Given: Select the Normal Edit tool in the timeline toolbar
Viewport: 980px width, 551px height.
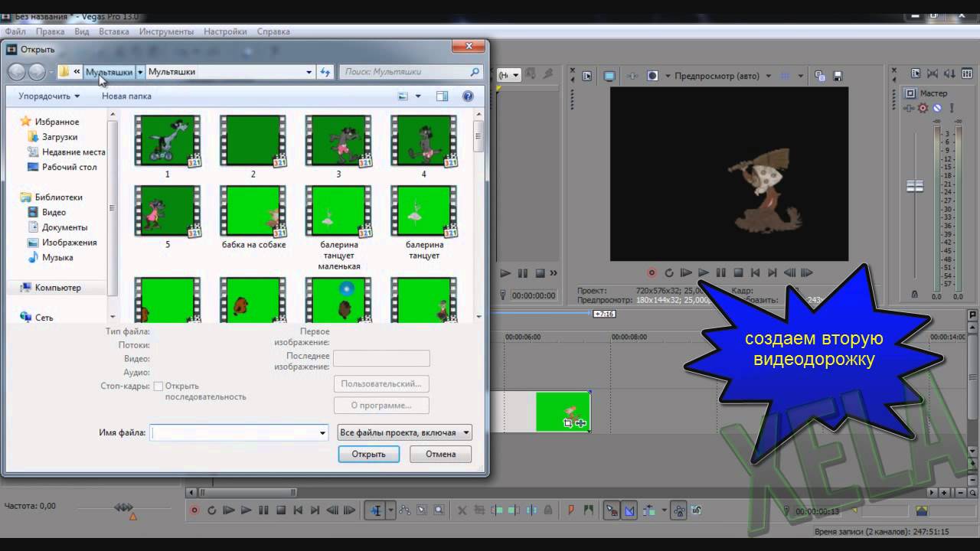Looking at the screenshot, I should pyautogui.click(x=376, y=510).
